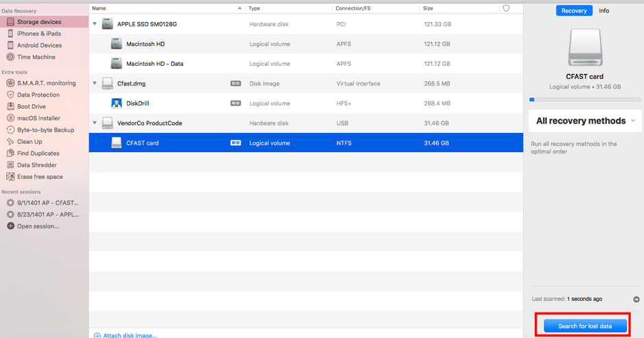Click the CFAST card drive icon in list
The height and width of the screenshot is (338, 644).
click(x=116, y=143)
